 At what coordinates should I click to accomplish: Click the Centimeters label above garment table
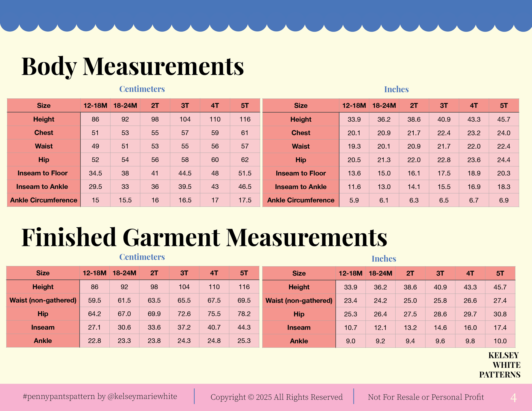pyautogui.click(x=142, y=257)
